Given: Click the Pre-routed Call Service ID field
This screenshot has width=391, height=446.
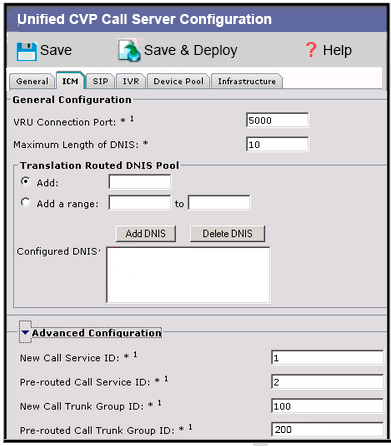Looking at the screenshot, I should click(327, 382).
